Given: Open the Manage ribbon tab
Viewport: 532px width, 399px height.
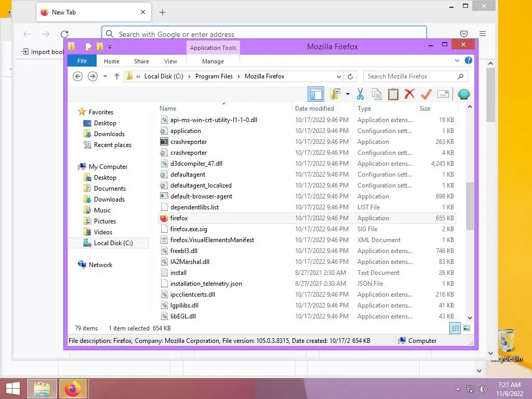Looking at the screenshot, I should (x=213, y=61).
